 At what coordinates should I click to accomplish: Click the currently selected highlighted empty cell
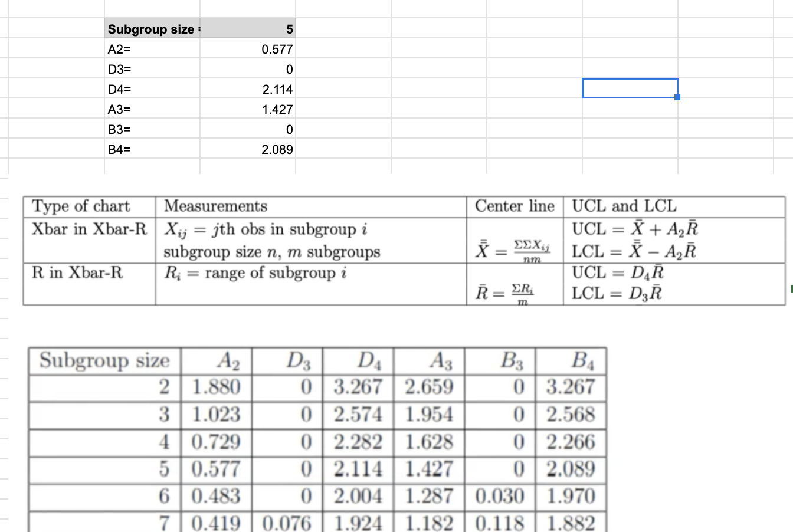[630, 87]
